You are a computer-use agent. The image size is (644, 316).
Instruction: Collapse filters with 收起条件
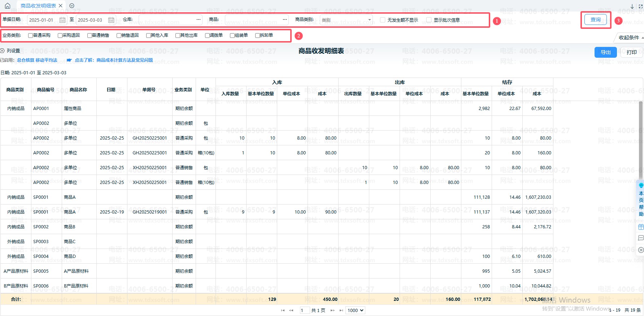coord(630,38)
